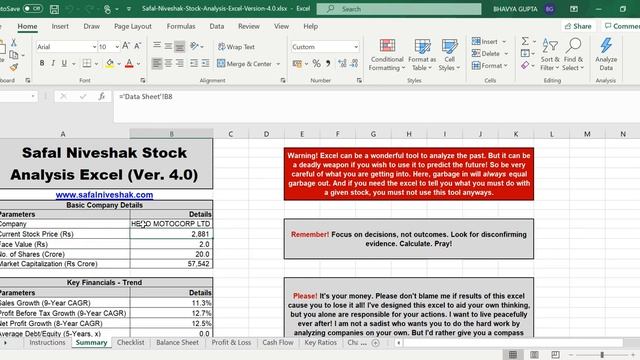The image size is (640, 360).
Task: Toggle the AutoSave switch
Action: click(x=32, y=9)
